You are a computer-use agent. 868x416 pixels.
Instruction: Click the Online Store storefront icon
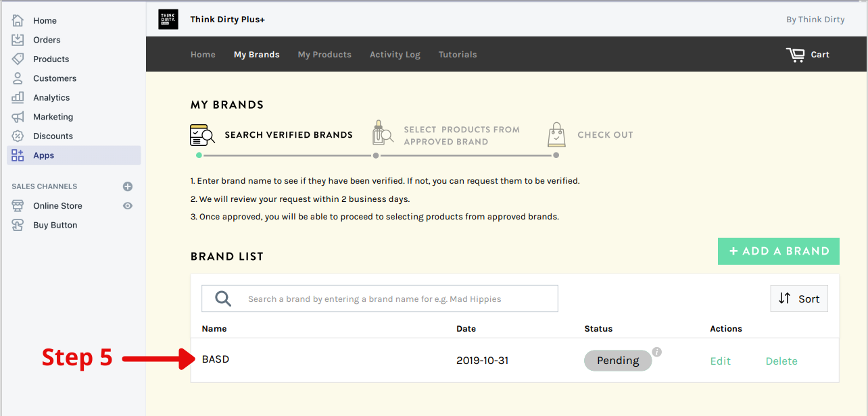pyautogui.click(x=18, y=206)
